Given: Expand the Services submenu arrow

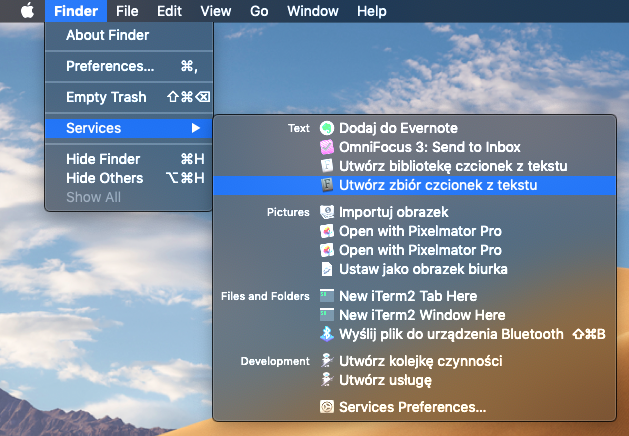Looking at the screenshot, I should tap(196, 128).
